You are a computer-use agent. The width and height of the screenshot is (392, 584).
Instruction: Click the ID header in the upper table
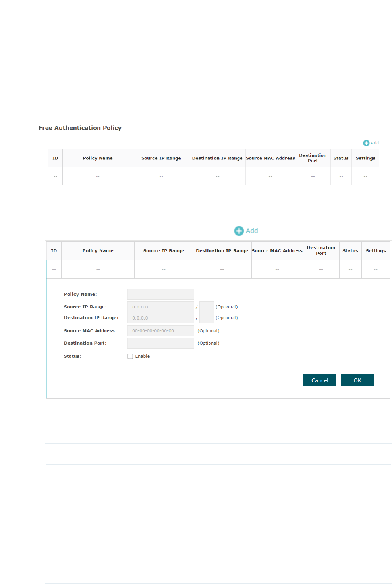55,158
